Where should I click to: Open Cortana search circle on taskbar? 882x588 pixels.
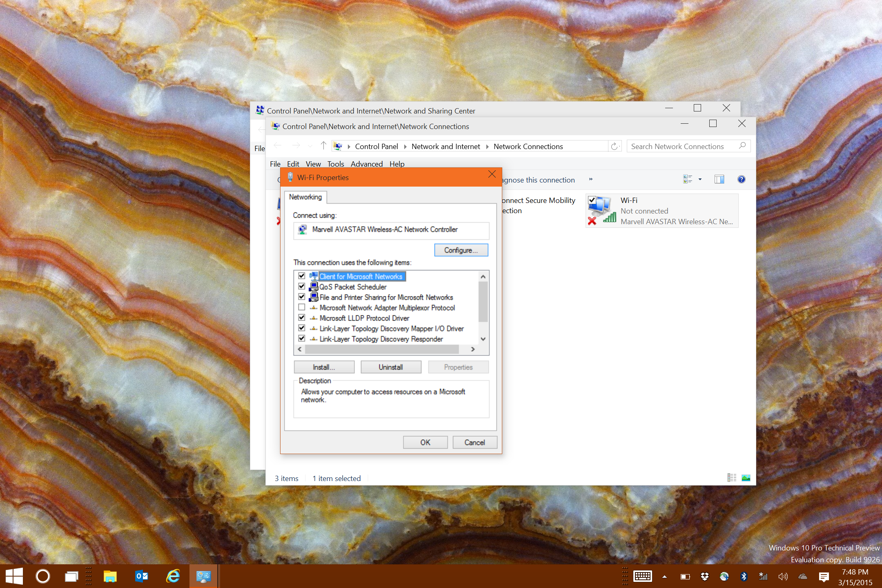[x=43, y=576]
